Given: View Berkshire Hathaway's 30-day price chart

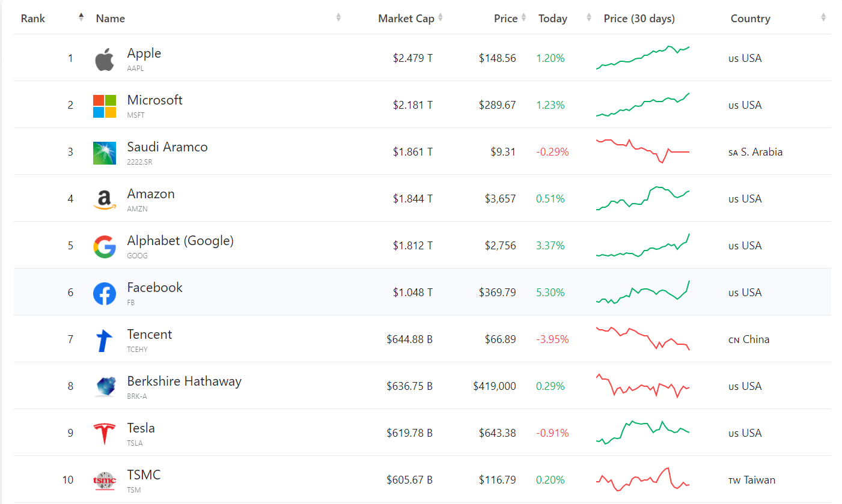Looking at the screenshot, I should [643, 386].
